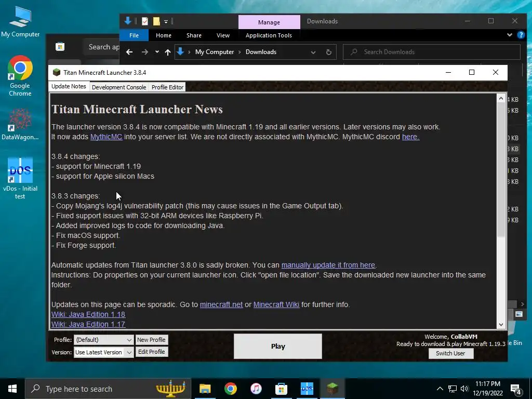Viewport: 532px width, 399px height.
Task: Open Explorer help question mark icon
Action: 521,35
